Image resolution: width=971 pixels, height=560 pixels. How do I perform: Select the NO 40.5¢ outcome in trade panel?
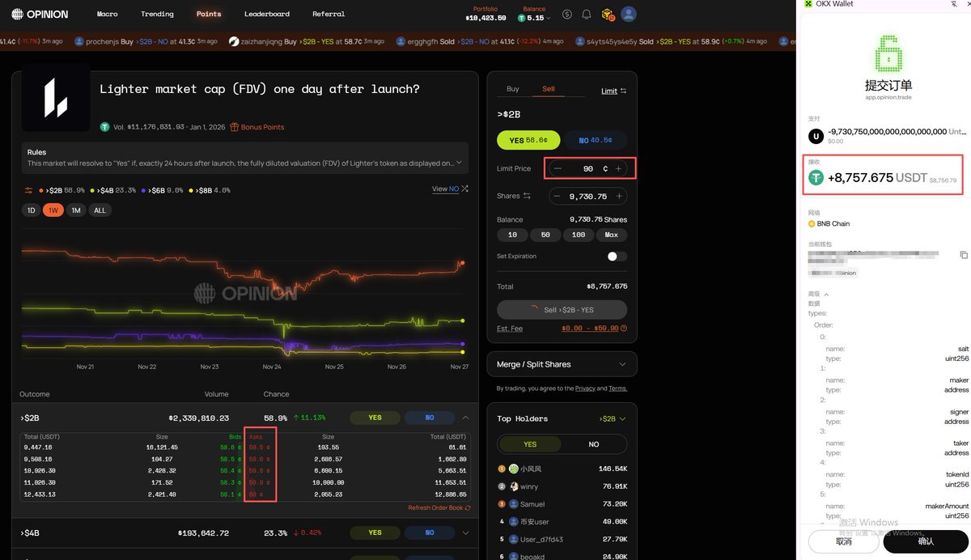click(596, 140)
